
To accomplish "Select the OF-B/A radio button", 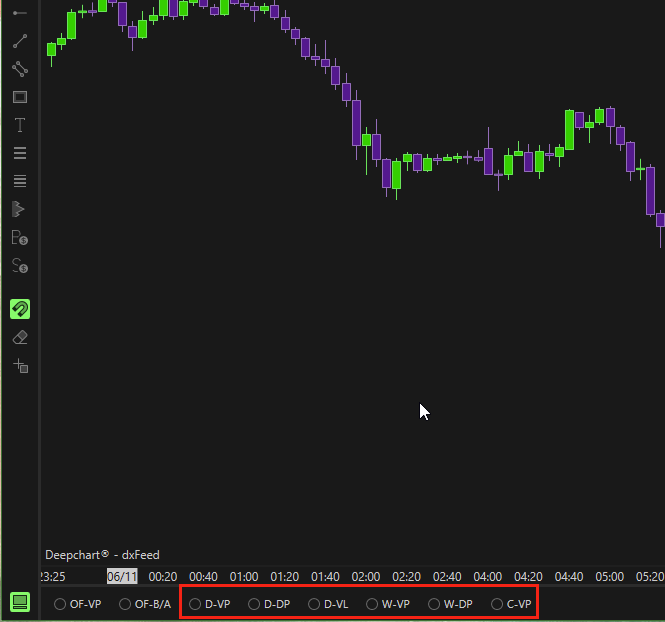I will [125, 604].
